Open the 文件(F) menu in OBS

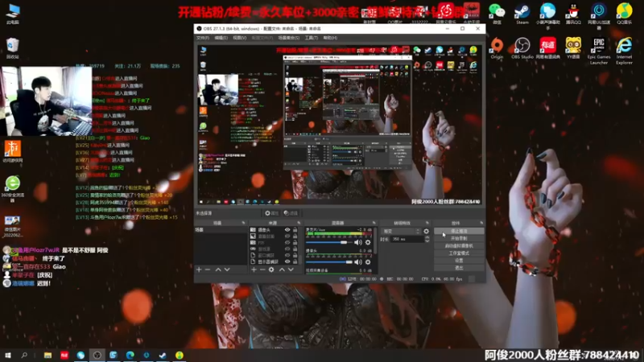tap(203, 38)
